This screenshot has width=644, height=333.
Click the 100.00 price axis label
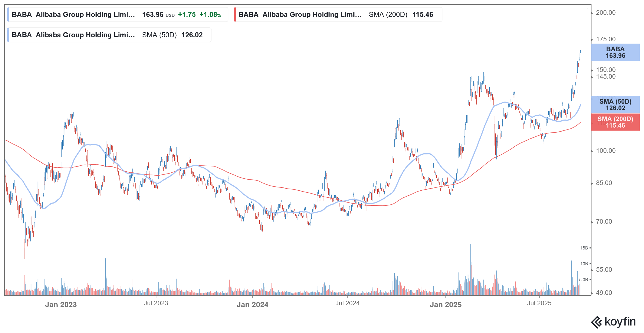coord(606,151)
